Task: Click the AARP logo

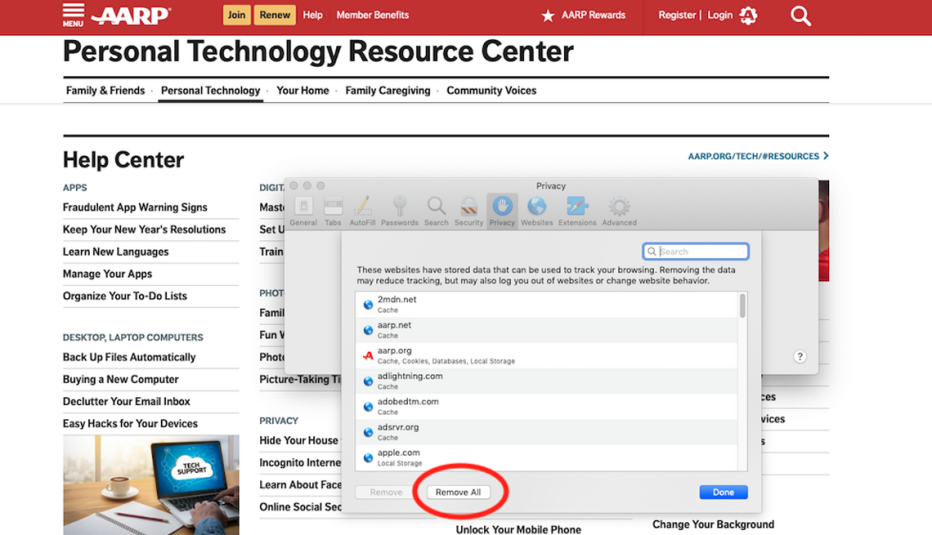Action: (131, 15)
